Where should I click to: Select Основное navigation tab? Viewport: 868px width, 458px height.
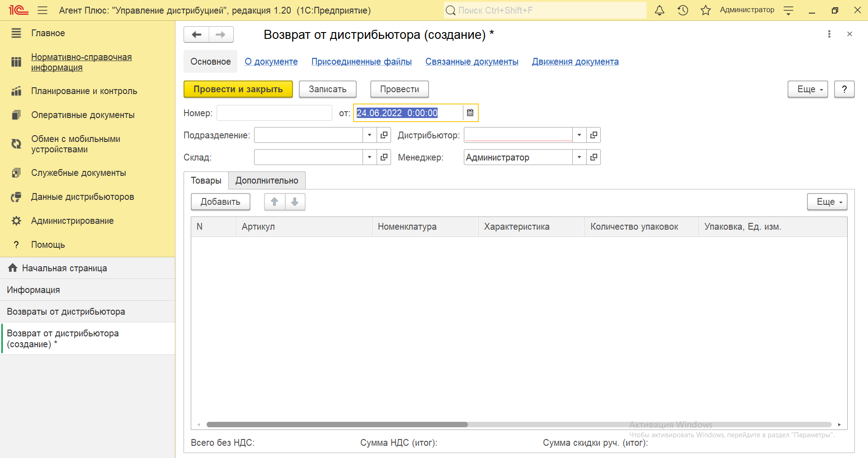pos(210,61)
